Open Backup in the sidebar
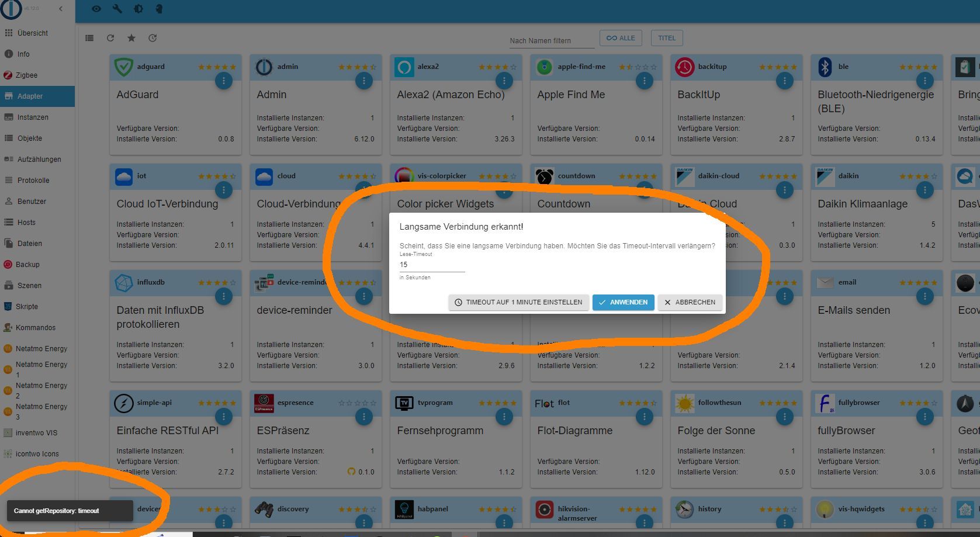This screenshot has height=537, width=980. tap(37, 265)
